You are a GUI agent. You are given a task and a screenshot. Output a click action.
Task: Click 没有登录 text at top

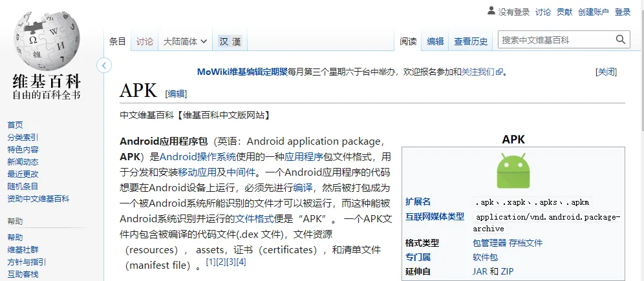click(x=514, y=12)
